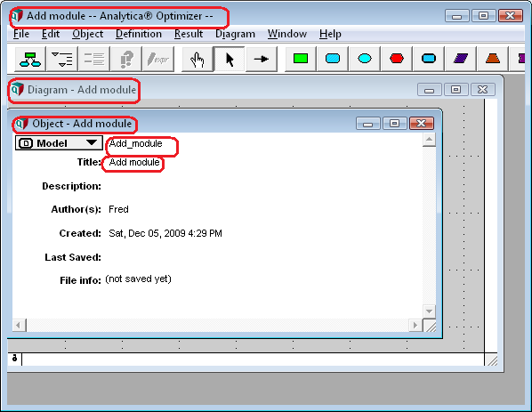Viewport: 532px width, 412px height.
Task: Click the Title field Add module
Action: click(133, 164)
